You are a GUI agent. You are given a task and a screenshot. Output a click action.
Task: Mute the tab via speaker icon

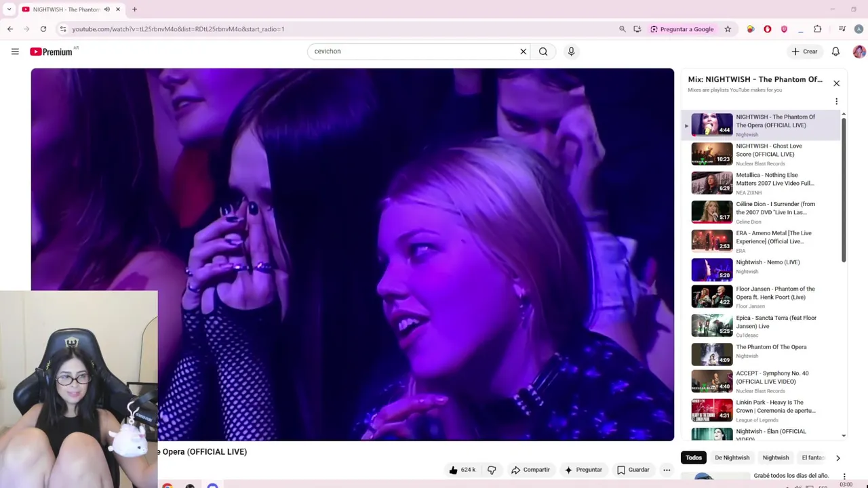[106, 9]
